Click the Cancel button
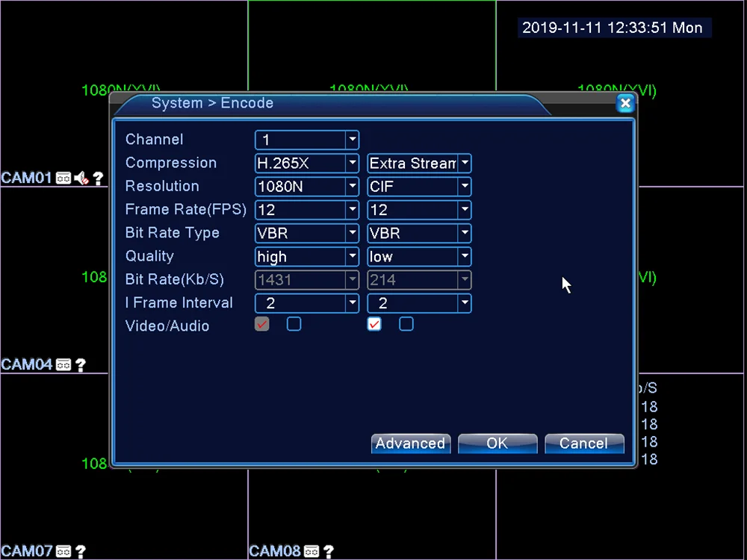747x560 pixels. tap(584, 444)
